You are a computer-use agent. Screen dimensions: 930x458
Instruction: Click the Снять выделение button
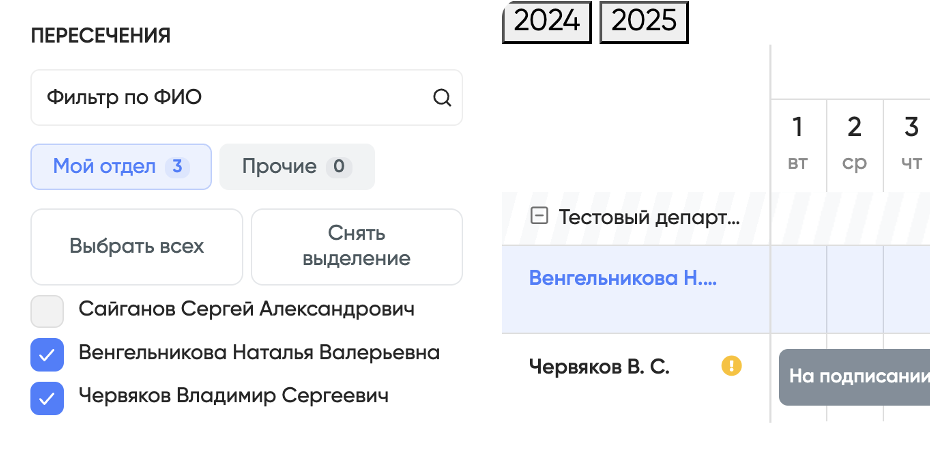(356, 246)
